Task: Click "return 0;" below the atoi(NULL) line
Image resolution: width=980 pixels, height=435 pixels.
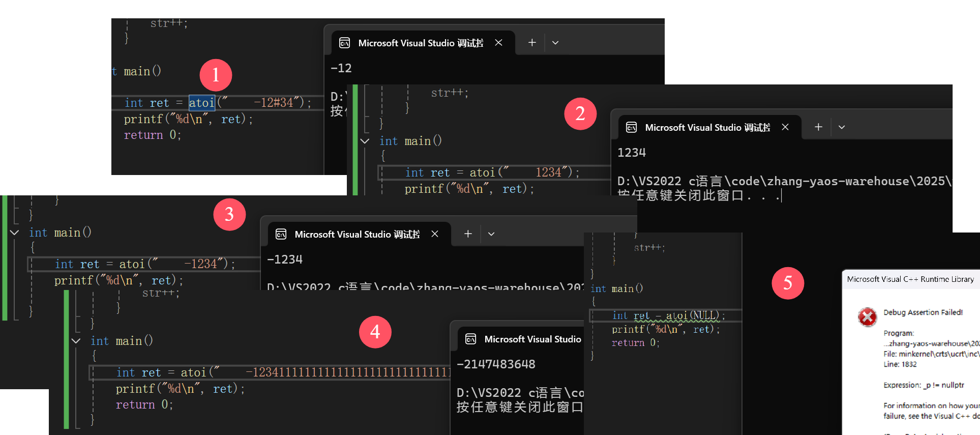Action: (x=635, y=343)
